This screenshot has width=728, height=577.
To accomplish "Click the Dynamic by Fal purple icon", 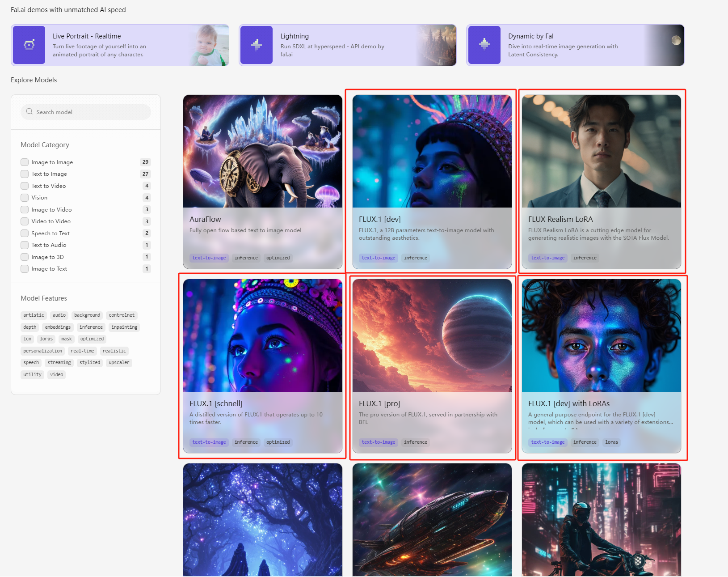I will point(484,45).
